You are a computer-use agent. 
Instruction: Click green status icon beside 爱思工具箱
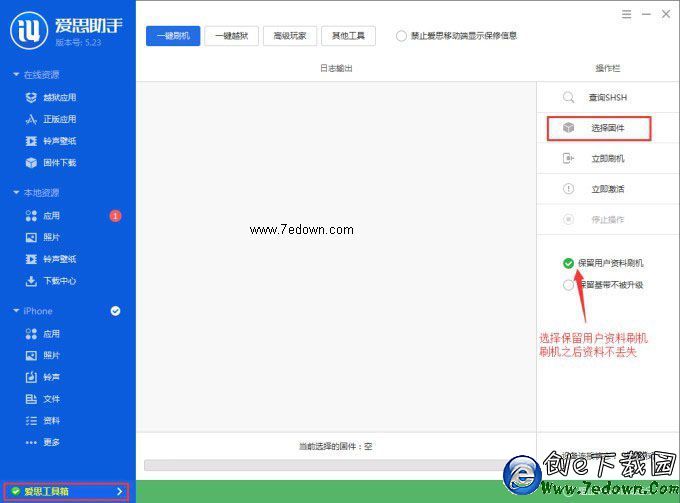[16, 491]
